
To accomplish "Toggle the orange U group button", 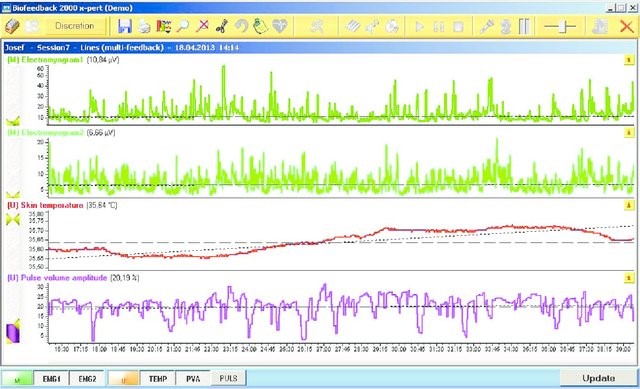I will (123, 378).
